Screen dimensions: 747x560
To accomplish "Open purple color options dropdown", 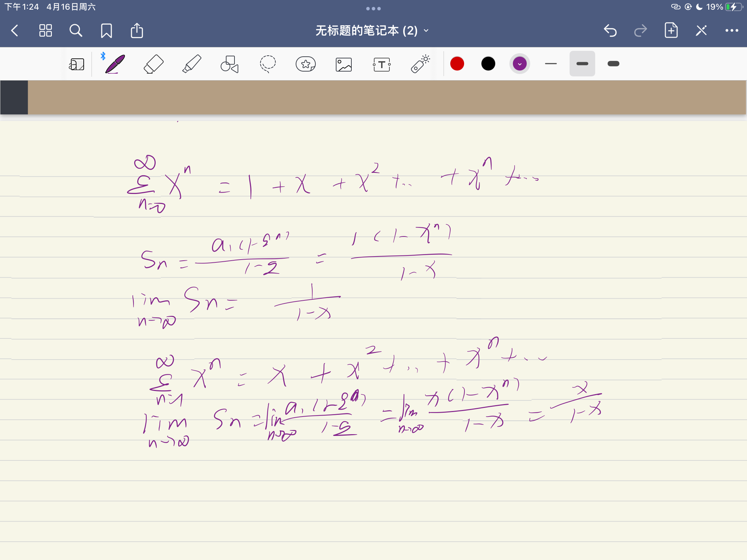I will [519, 64].
